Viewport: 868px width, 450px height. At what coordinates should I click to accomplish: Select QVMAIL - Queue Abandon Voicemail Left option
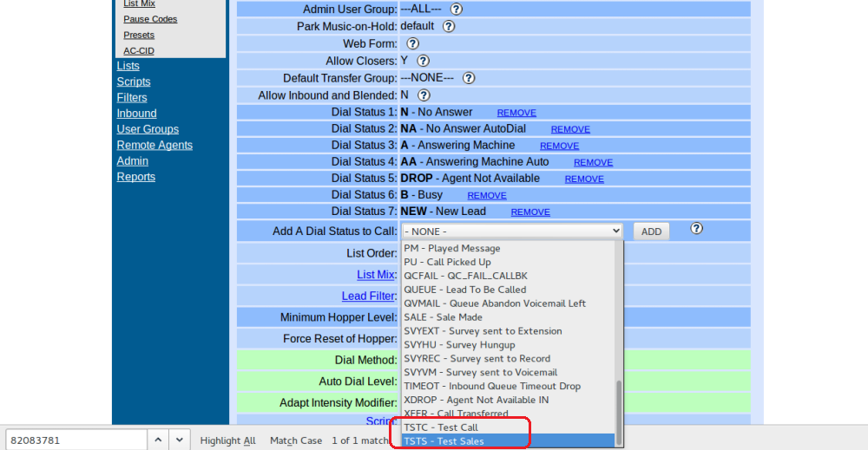[508, 303]
